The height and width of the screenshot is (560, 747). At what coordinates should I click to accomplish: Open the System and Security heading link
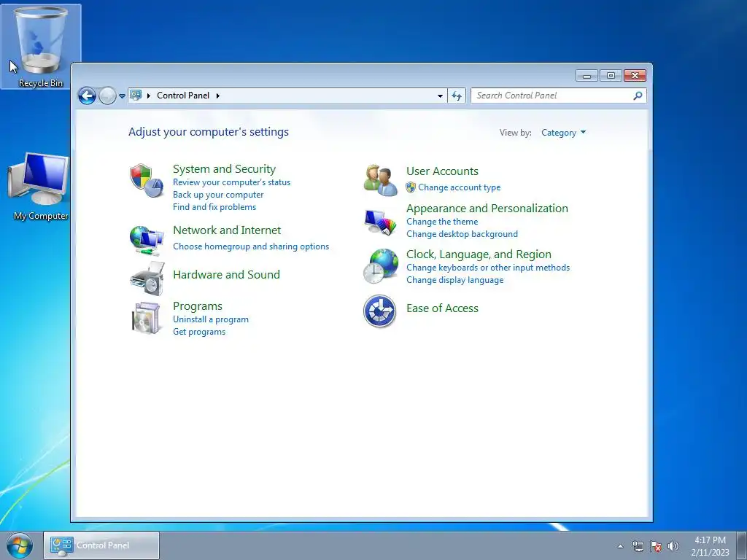point(225,169)
